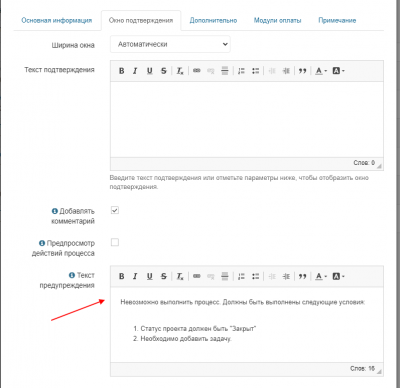Image resolution: width=400 pixels, height=388 pixels.
Task: Open the Дополнительно tab
Action: coord(213,20)
